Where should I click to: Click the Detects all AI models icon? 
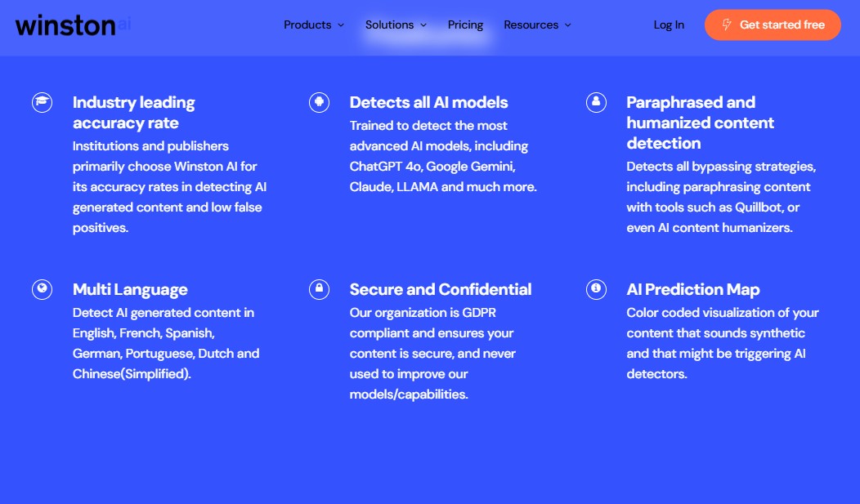coord(319,102)
